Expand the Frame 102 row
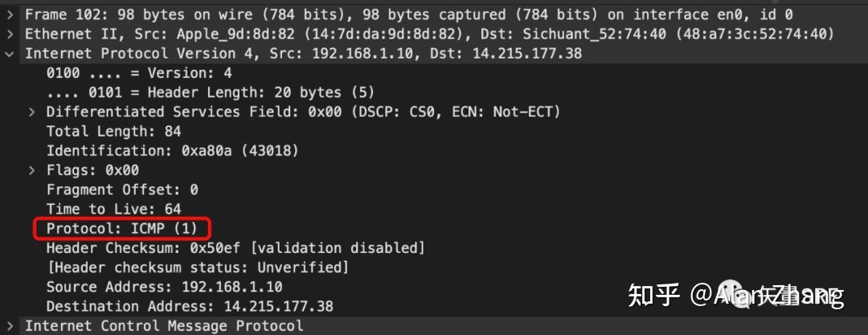Screen dimensions: 868x335 point(10,14)
